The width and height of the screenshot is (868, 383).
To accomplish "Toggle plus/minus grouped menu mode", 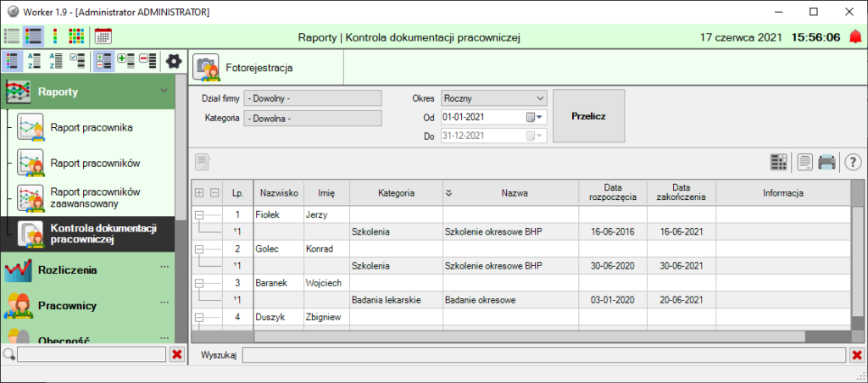I will click(x=104, y=60).
